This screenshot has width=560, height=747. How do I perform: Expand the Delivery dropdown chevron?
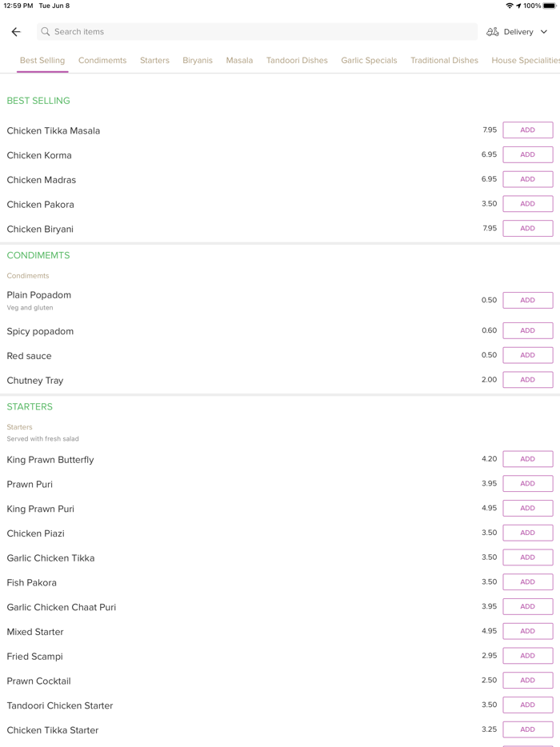tap(544, 32)
